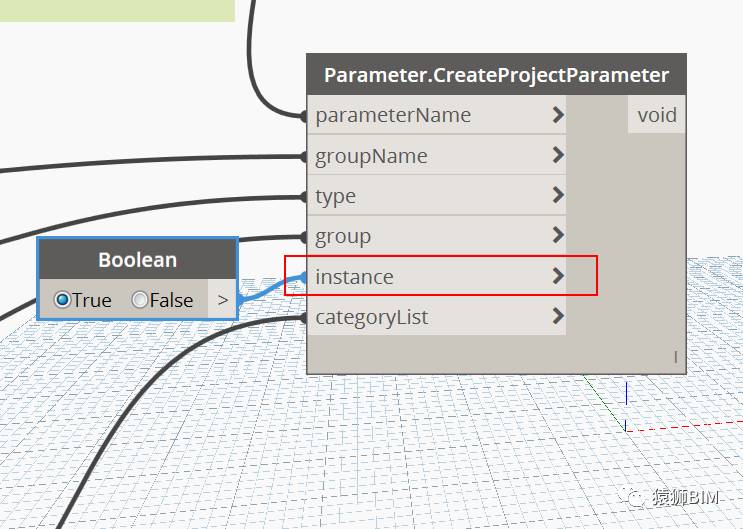Expand the categoryList port chevron
The height and width of the screenshot is (529, 743).
(x=558, y=316)
